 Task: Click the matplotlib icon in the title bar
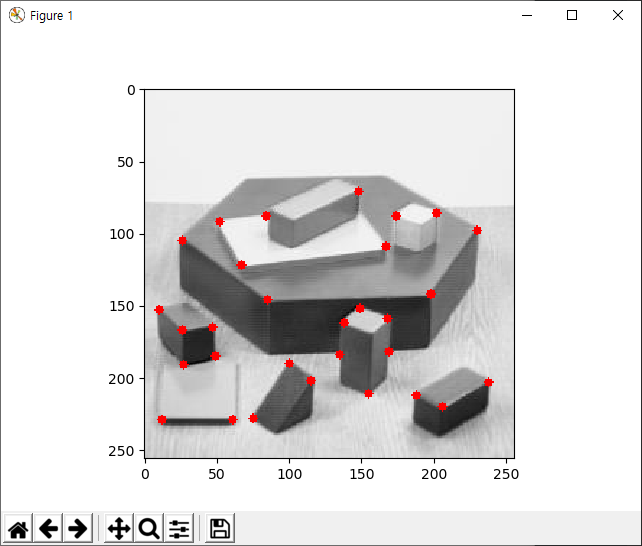click(17, 16)
